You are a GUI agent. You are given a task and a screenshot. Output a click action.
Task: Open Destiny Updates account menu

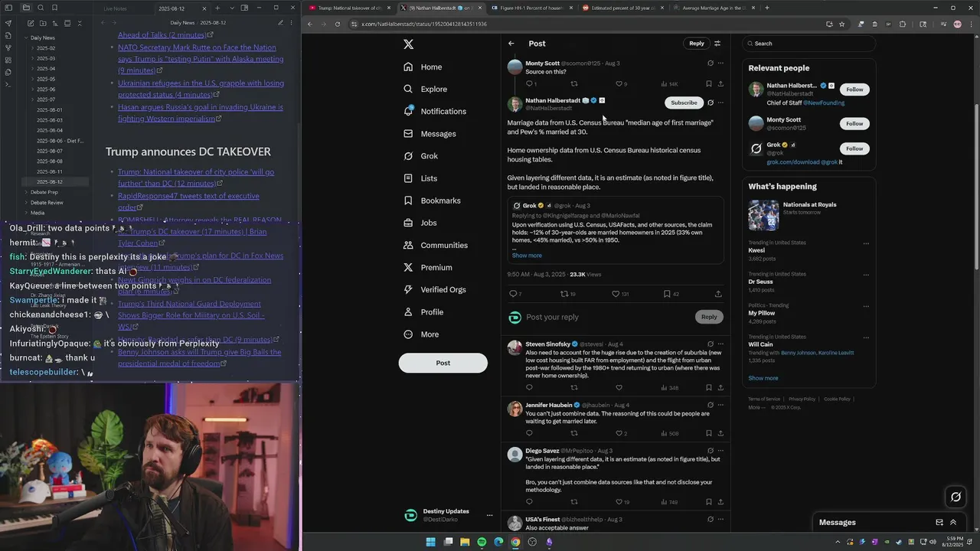(489, 516)
